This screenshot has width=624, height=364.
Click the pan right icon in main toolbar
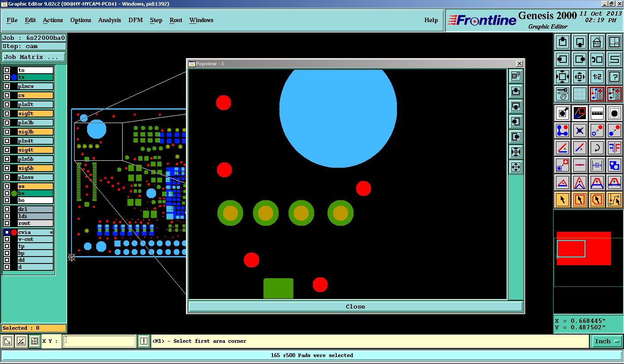(580, 59)
